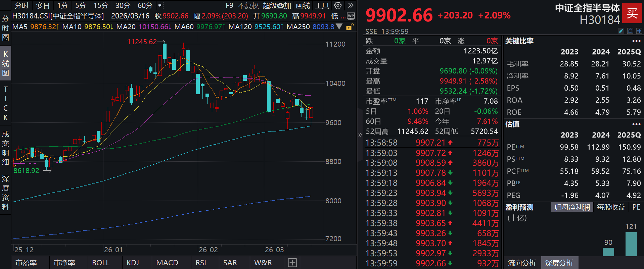Open the 分时图 side tab
Viewport: 644px width, 269px height.
click(5, 28)
